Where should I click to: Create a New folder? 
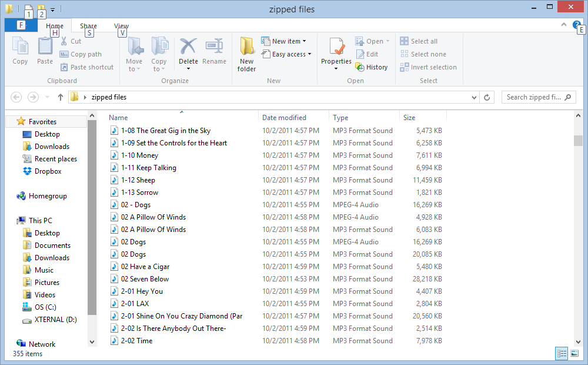point(247,54)
